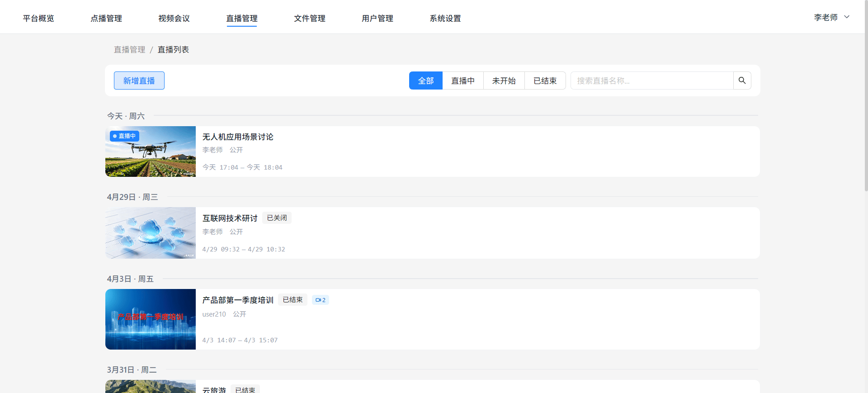
Task: Open 系统设置 in the navigation bar
Action: 445,18
